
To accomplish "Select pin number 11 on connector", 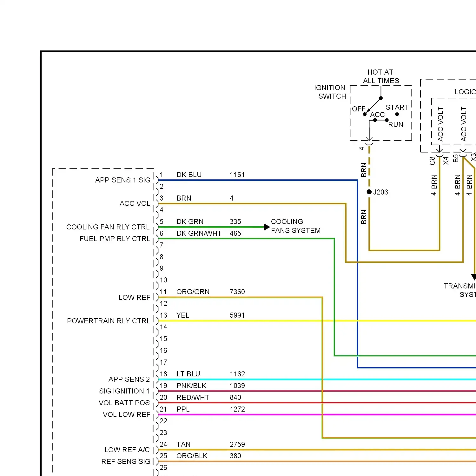I will (x=163, y=292).
